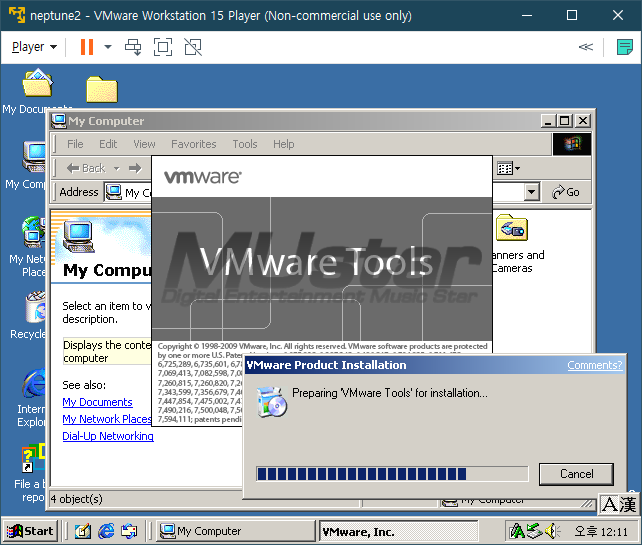Click the 4 object(s) status text
This screenshot has height=545, width=642.
point(77,499)
